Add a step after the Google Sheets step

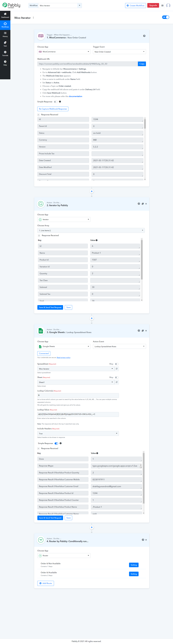[x=92, y=527]
